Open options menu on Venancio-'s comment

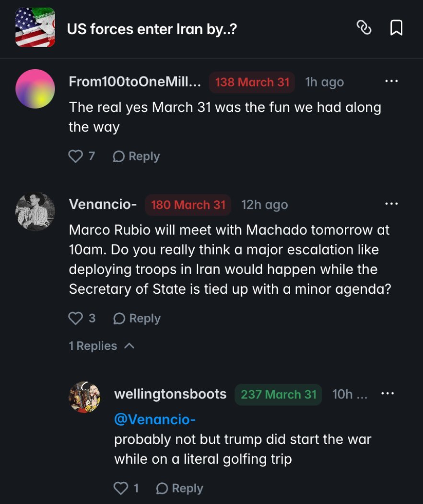point(392,204)
